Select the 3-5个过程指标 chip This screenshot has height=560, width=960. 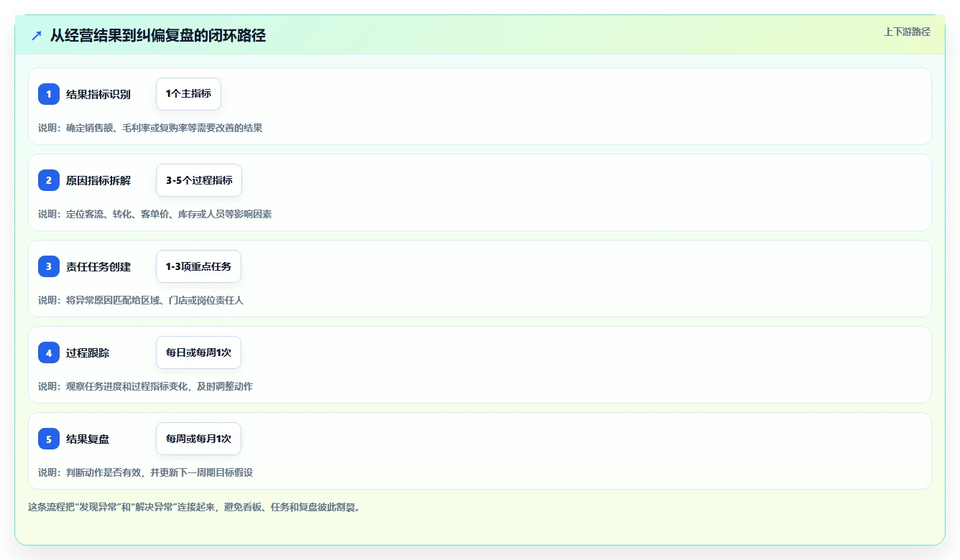[199, 180]
